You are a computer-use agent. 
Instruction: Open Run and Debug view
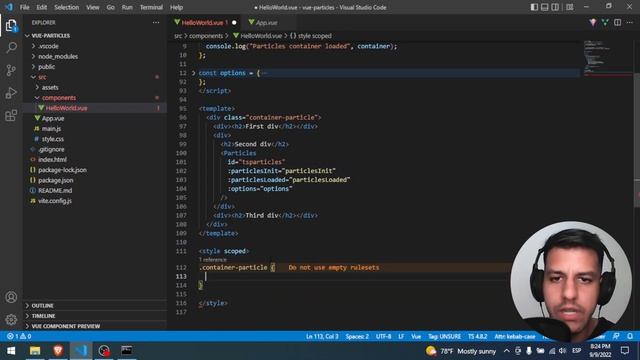click(11, 93)
